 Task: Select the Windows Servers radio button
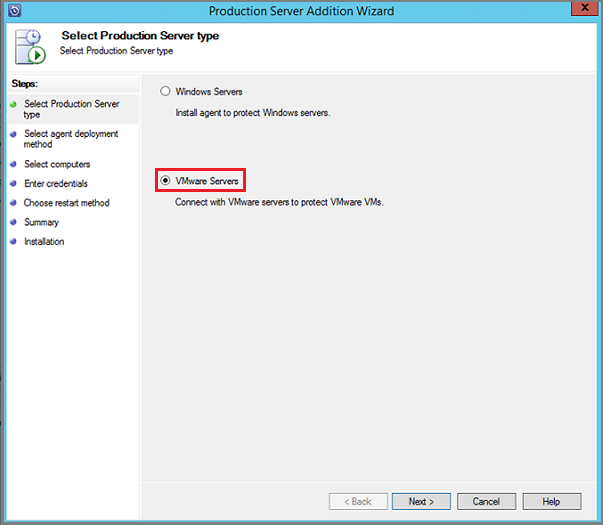[x=165, y=91]
